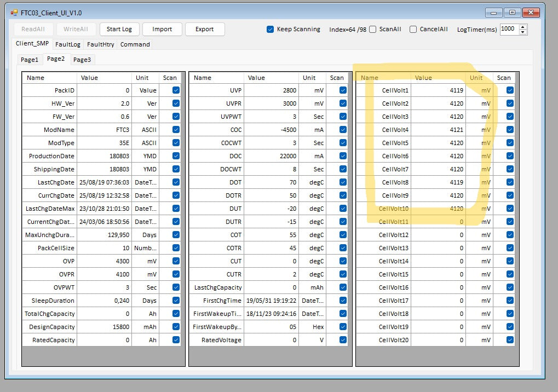The width and height of the screenshot is (558, 392).
Task: Tick the CancelAll checkbox
Action: pos(413,29)
